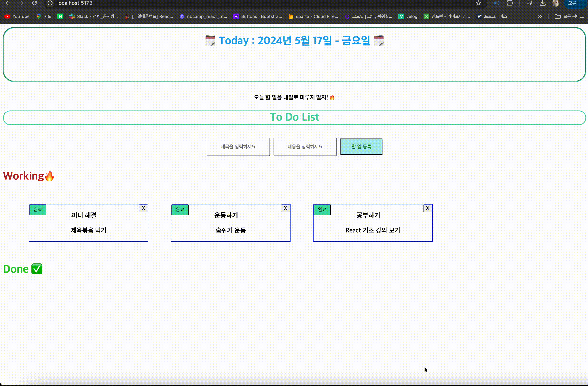
Task: Open the Chrome three-dot menu
Action: pos(581,3)
